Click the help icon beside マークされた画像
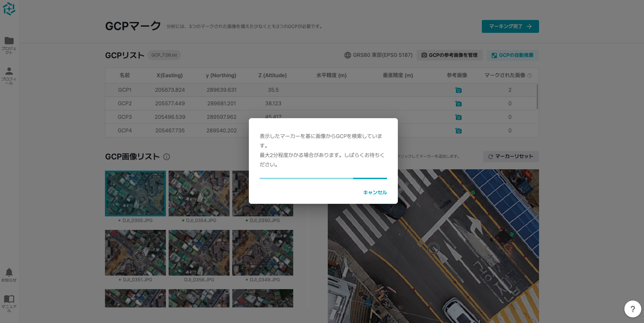Image resolution: width=644 pixels, height=323 pixels. [x=530, y=76]
